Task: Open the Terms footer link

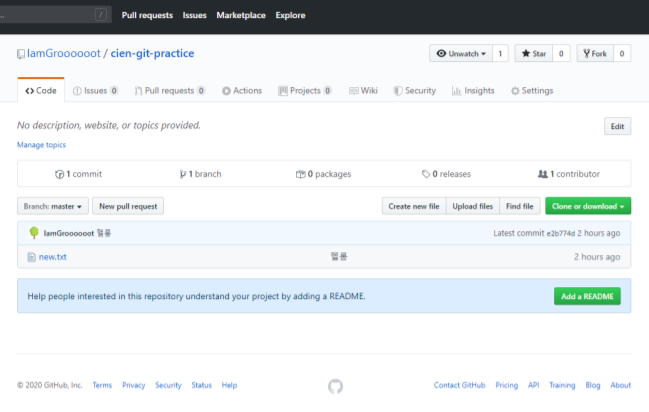Action: (102, 385)
